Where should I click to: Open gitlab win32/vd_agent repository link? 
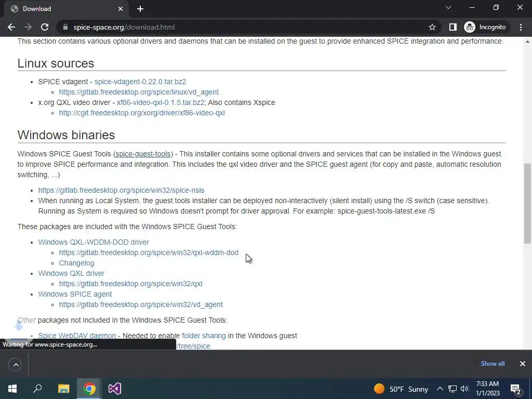[141, 304]
